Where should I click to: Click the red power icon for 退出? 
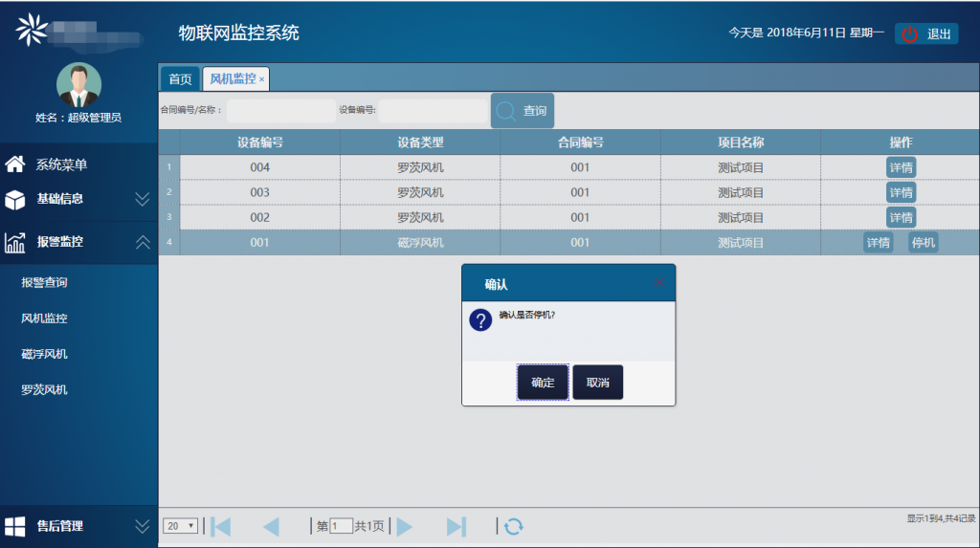pyautogui.click(x=910, y=34)
